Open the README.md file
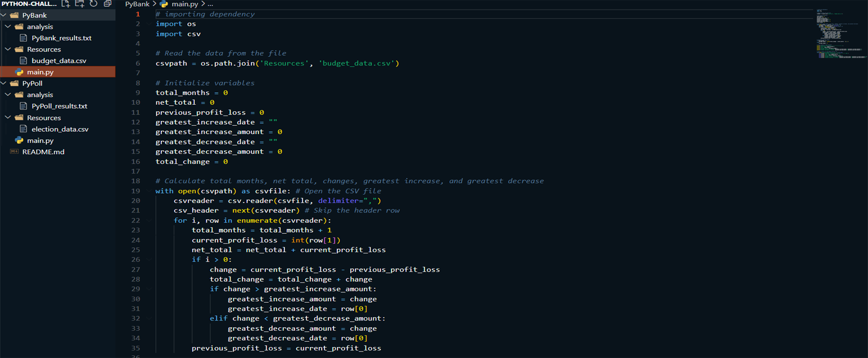Viewport: 868px width, 358px height. [43, 152]
